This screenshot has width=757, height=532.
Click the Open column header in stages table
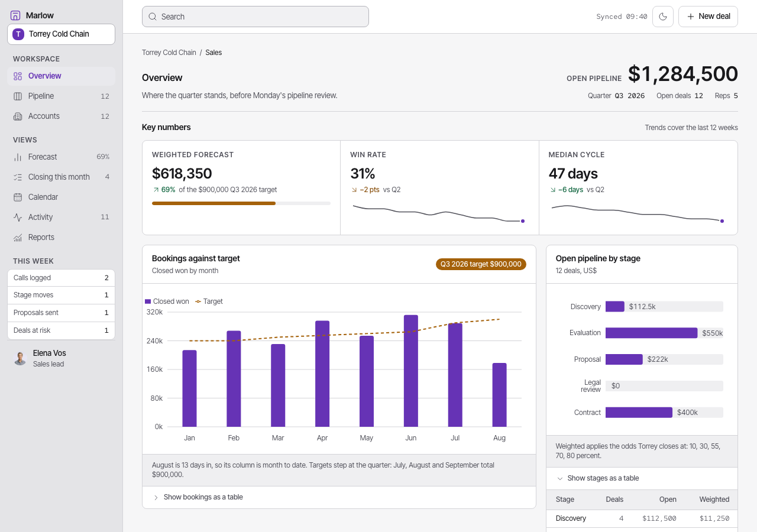(x=668, y=499)
